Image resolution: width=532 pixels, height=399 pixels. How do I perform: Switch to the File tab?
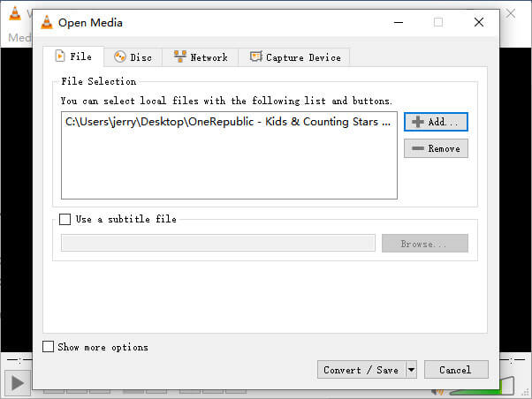tap(73, 56)
